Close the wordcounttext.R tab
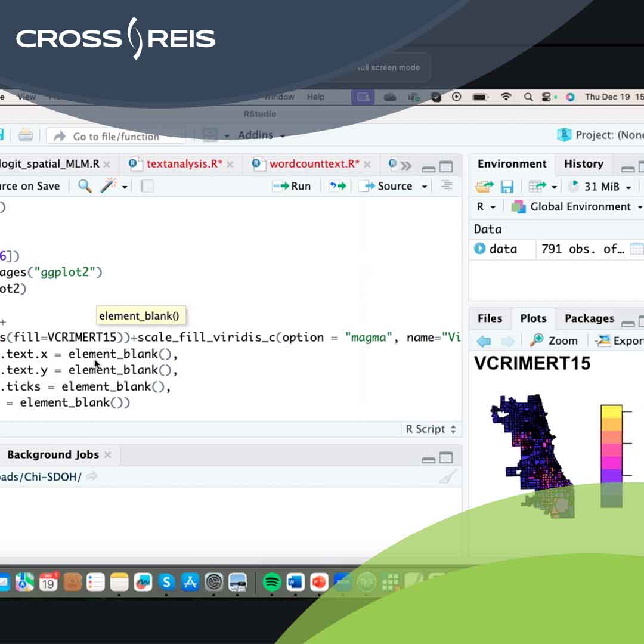Image resolution: width=644 pixels, height=644 pixels. [367, 165]
